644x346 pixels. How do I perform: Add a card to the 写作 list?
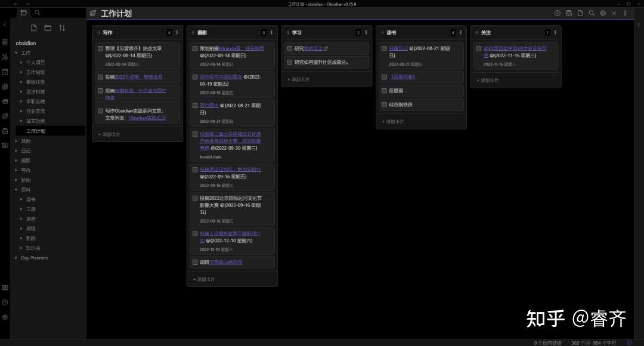click(x=109, y=134)
